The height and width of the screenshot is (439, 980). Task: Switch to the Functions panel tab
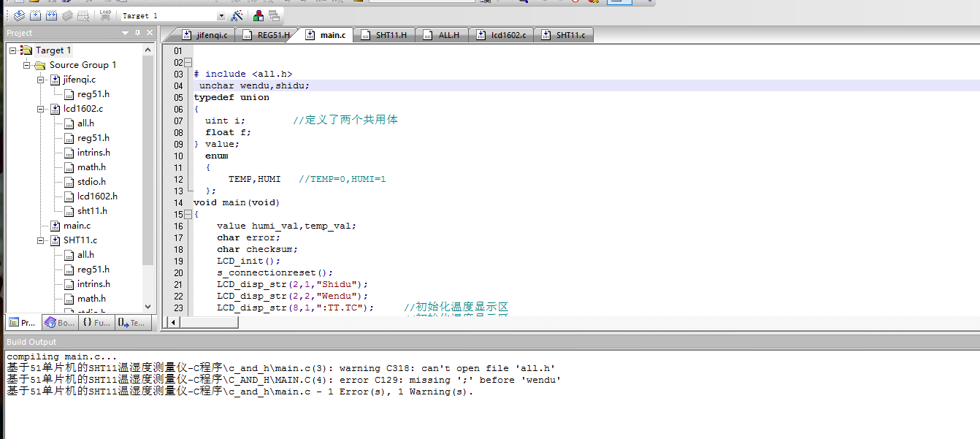tap(96, 322)
